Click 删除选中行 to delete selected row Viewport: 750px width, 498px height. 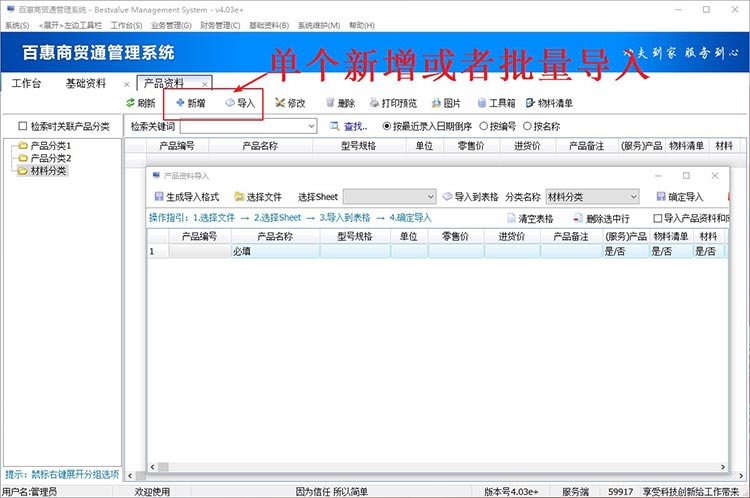tap(602, 219)
